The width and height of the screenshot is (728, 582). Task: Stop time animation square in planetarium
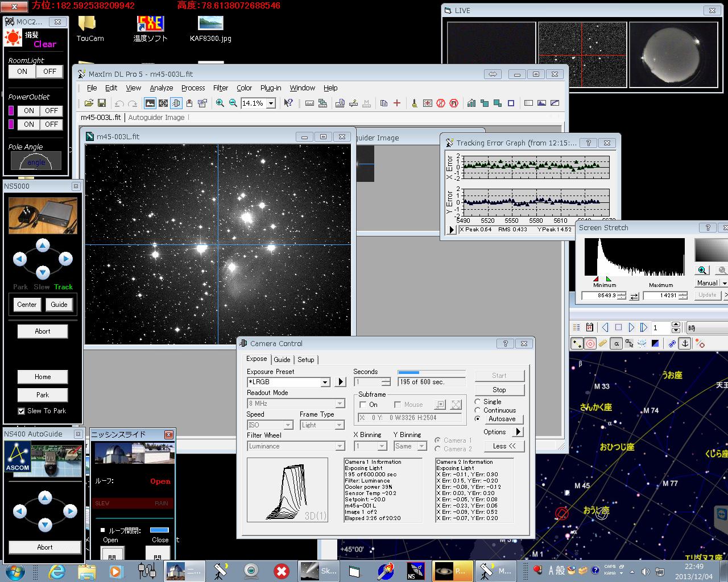pos(618,327)
